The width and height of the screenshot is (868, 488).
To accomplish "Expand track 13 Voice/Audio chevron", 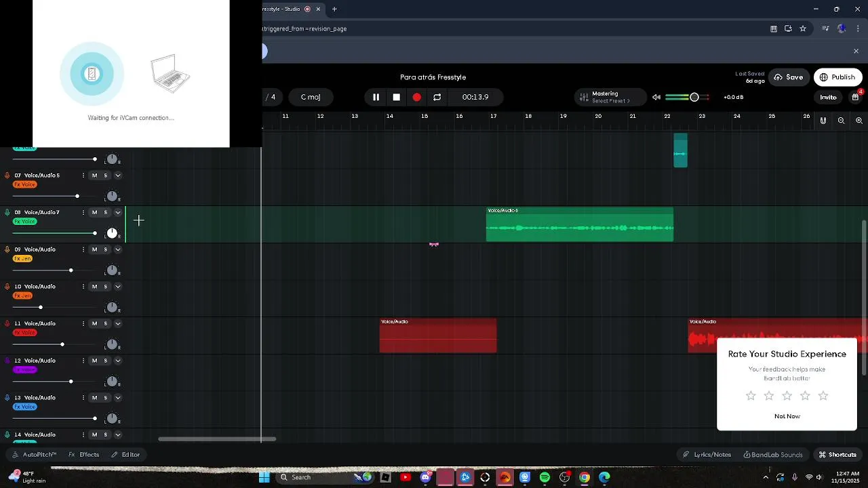I will pyautogui.click(x=117, y=398).
